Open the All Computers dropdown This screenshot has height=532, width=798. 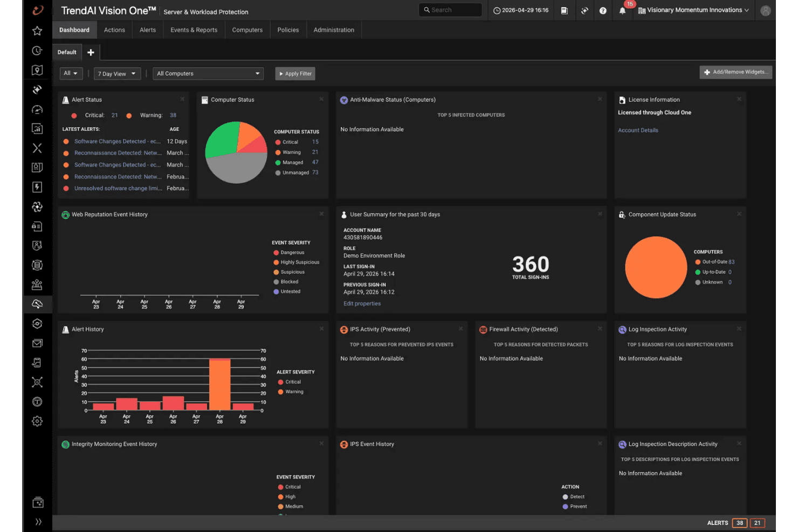tap(208, 74)
